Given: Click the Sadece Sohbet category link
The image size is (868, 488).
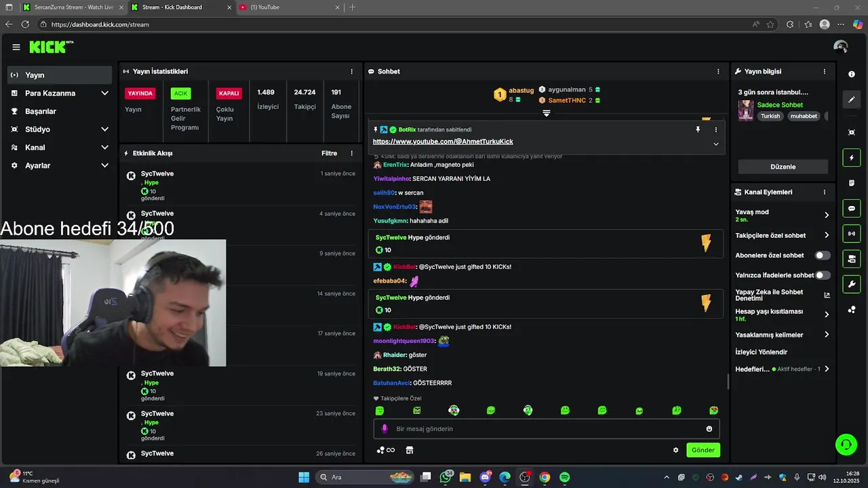Looking at the screenshot, I should (780, 105).
